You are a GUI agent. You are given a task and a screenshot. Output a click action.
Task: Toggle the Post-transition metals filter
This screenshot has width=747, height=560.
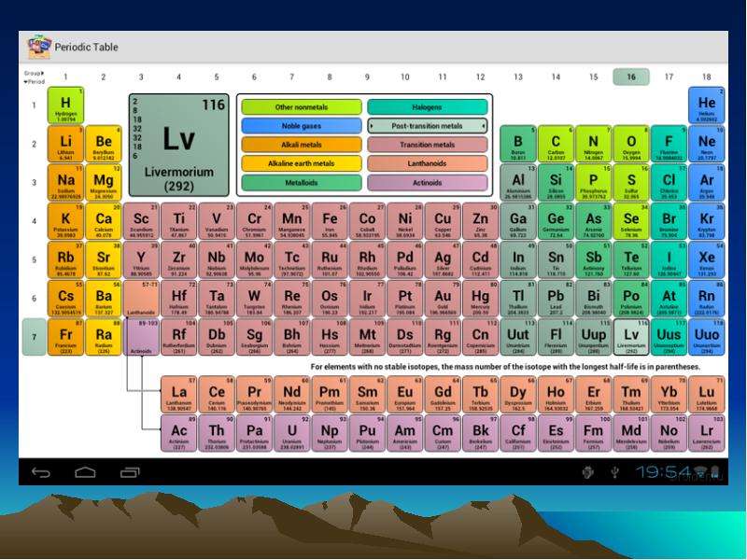click(x=428, y=126)
